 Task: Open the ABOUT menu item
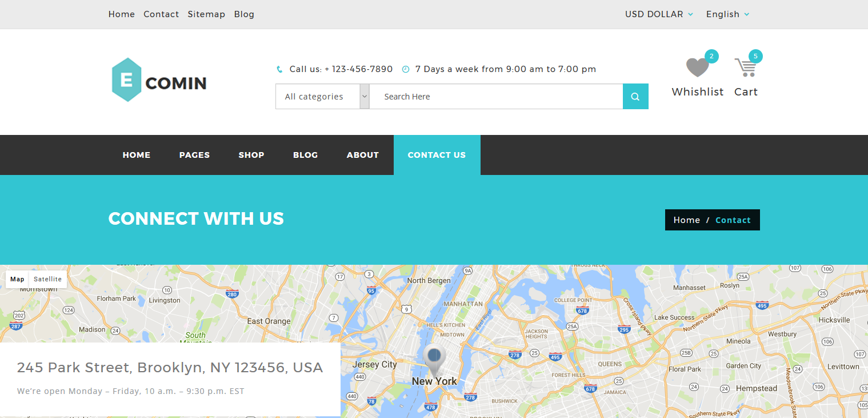click(363, 155)
